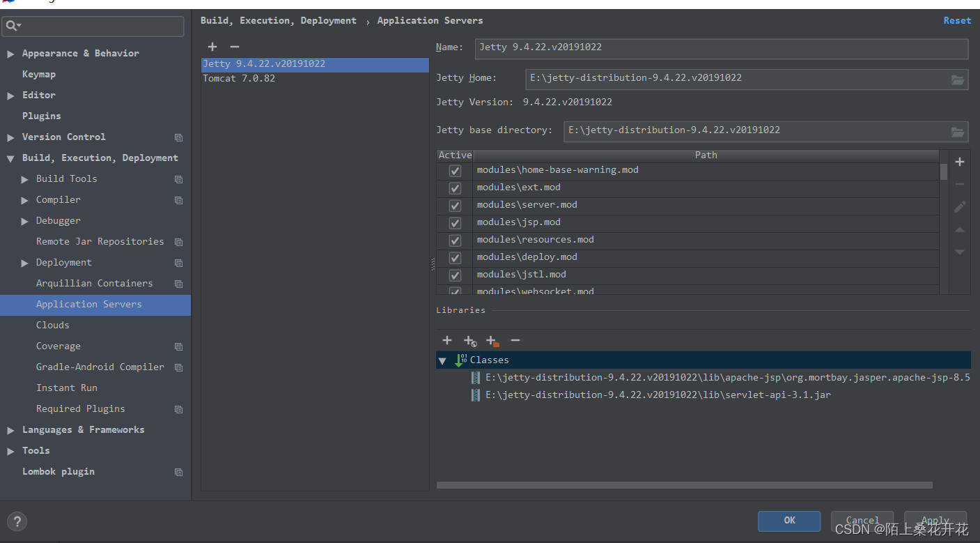Remove selected library with minus icon

pos(515,340)
